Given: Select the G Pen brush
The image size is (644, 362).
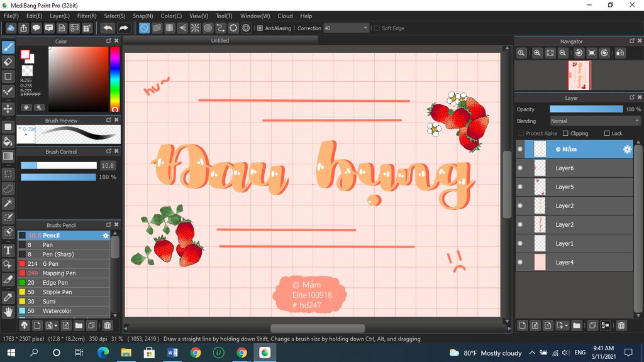Looking at the screenshot, I should pos(64,264).
